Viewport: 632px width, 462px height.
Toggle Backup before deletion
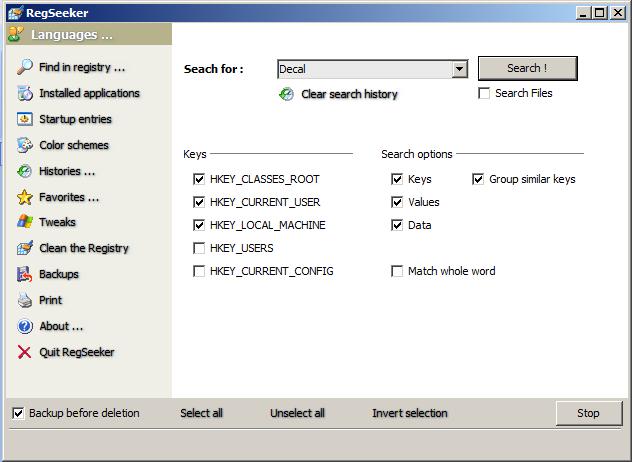pos(18,413)
